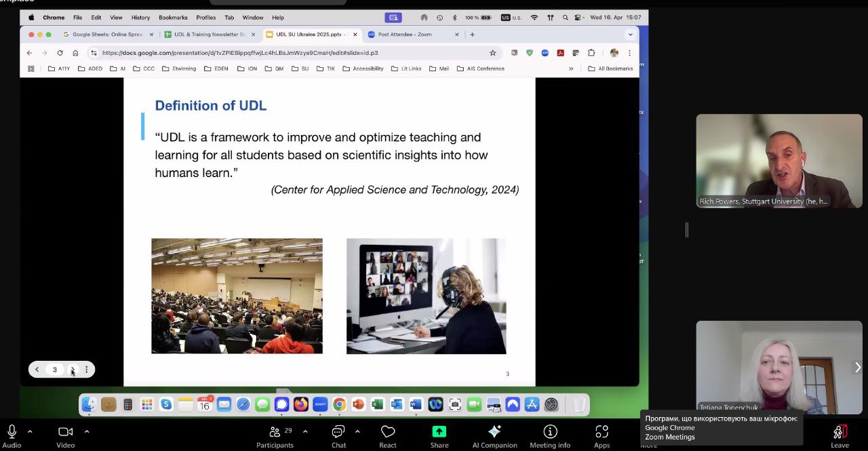This screenshot has width=868, height=451.
Task: Open Chrome apps grid in bookmarks bar
Action: pyautogui.click(x=31, y=68)
